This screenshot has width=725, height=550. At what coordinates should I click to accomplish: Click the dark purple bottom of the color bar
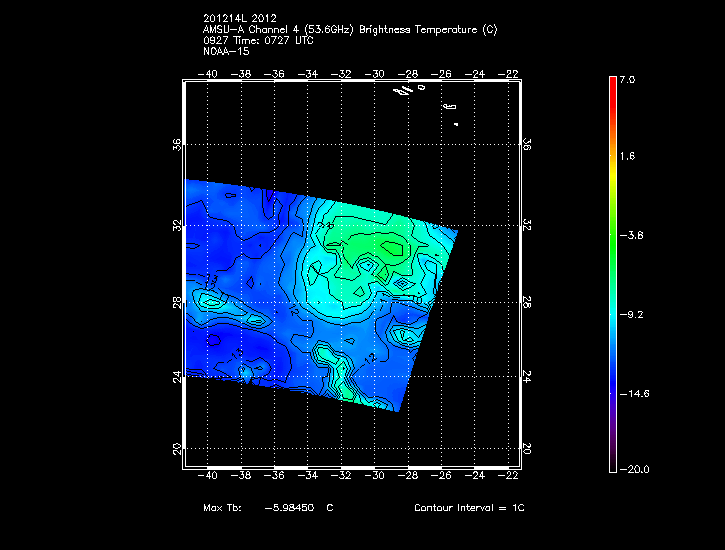613,462
